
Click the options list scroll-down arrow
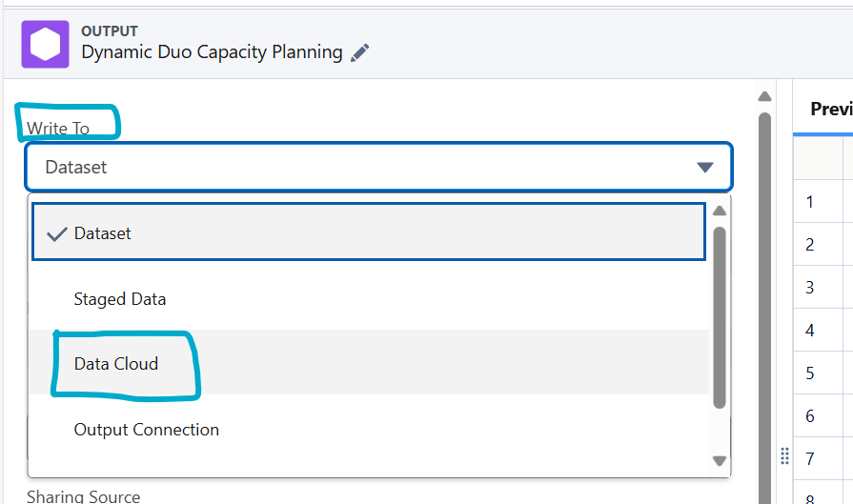(x=720, y=460)
